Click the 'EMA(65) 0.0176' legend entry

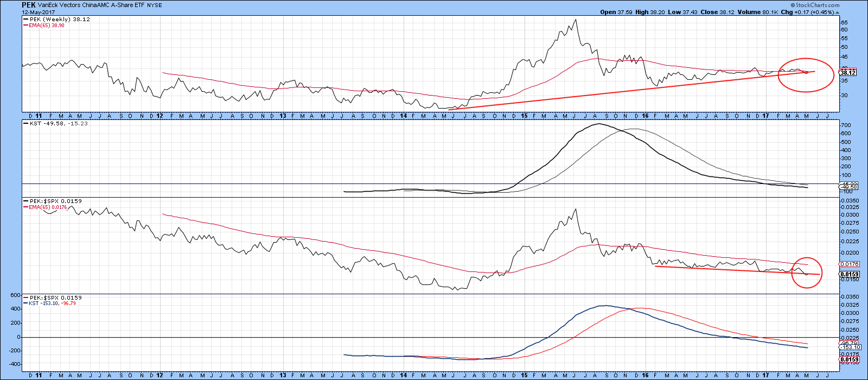pos(45,207)
